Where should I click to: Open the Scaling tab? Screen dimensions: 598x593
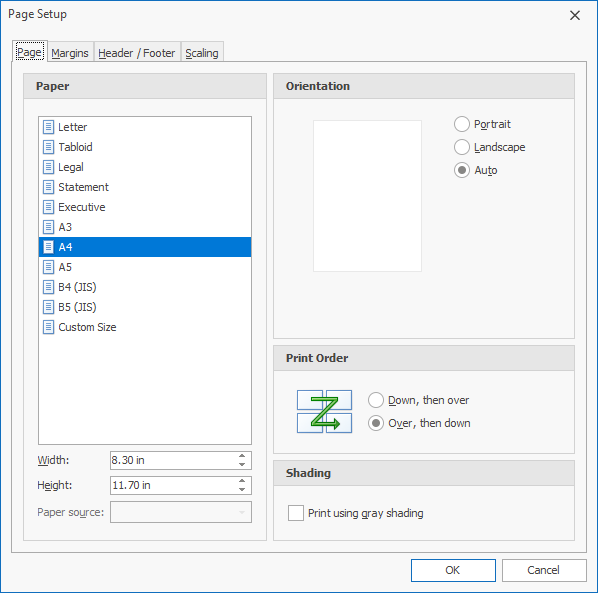coord(202,53)
